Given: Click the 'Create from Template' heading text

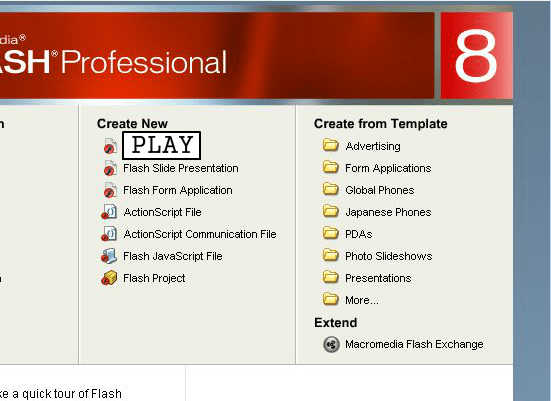Looking at the screenshot, I should (381, 124).
